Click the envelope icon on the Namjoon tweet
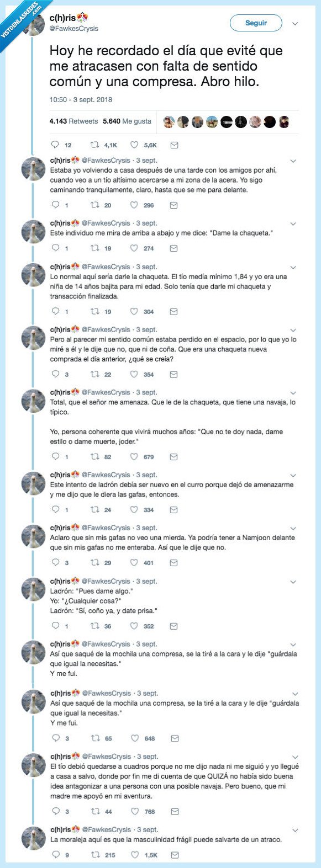Screen dimensions: 321x868 point(174,565)
